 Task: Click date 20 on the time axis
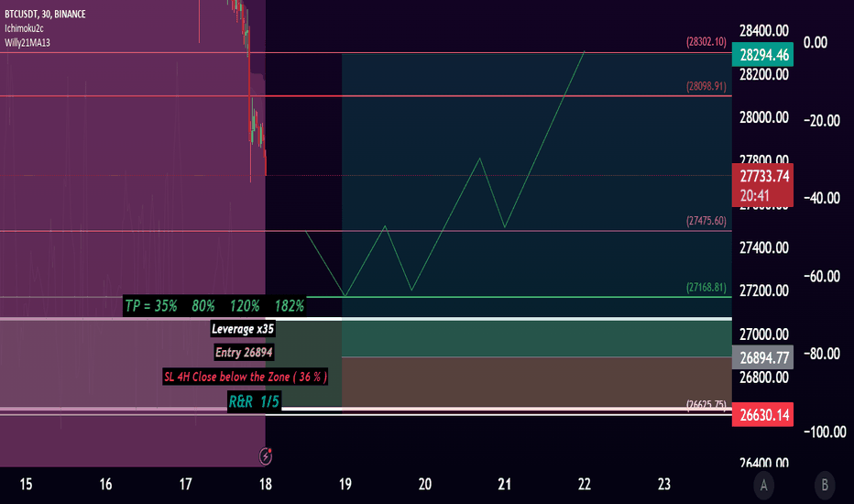[425, 484]
